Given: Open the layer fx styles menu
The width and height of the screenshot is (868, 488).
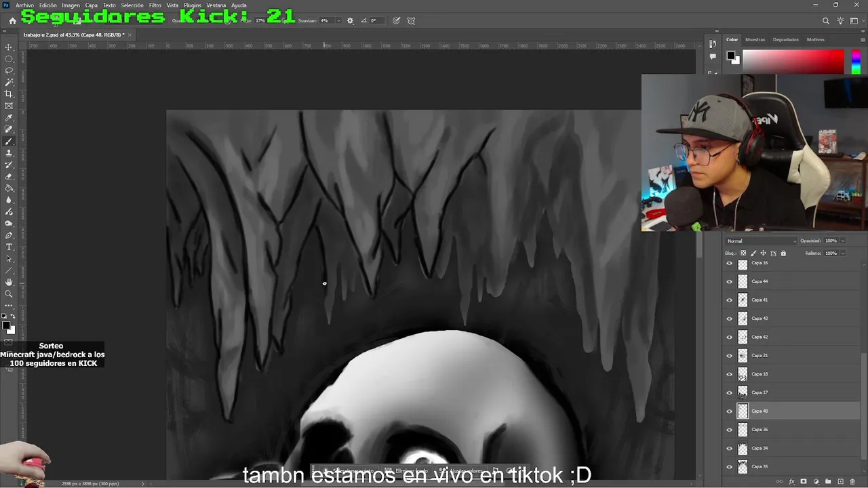Looking at the screenshot, I should pyautogui.click(x=791, y=482).
